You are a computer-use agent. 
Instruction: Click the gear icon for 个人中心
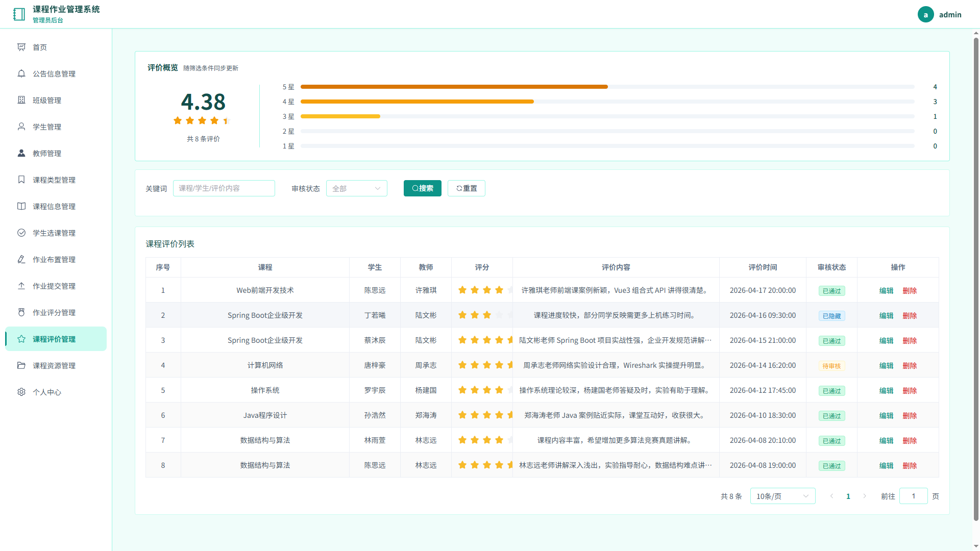coord(21,392)
